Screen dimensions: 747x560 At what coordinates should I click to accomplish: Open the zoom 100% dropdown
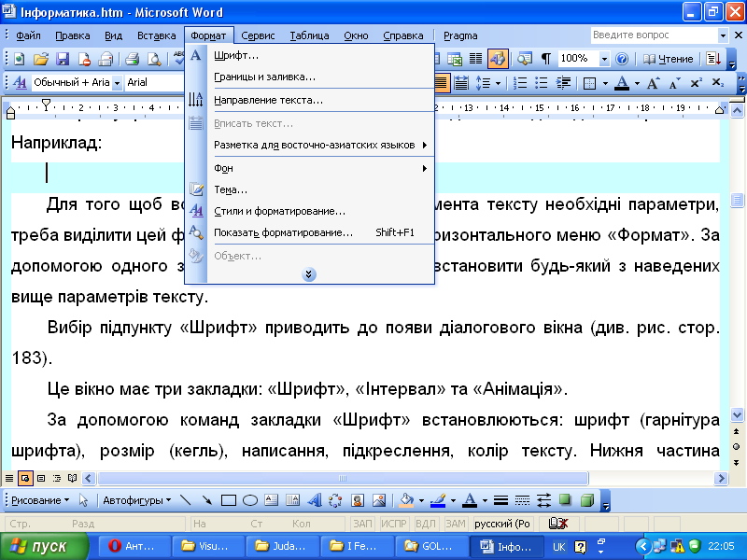point(604,59)
